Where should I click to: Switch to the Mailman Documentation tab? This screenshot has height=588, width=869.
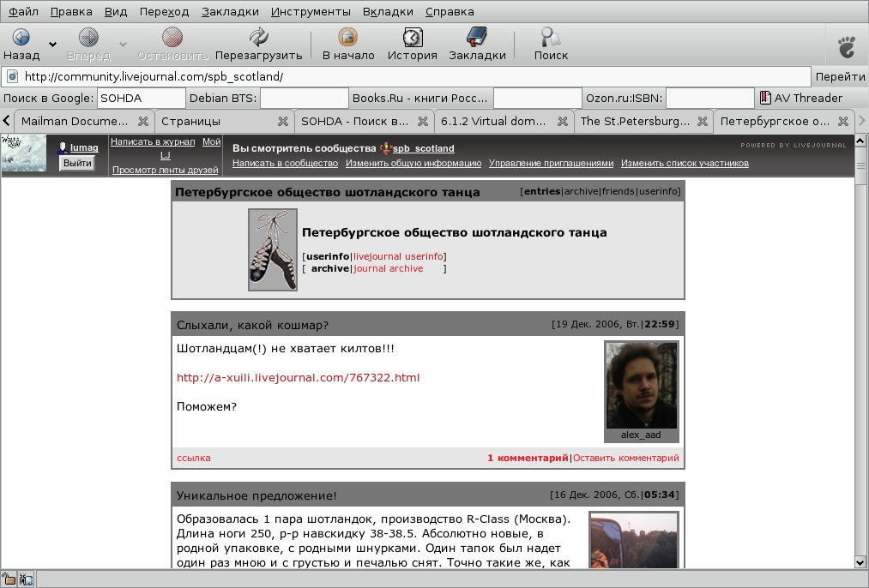pos(75,121)
